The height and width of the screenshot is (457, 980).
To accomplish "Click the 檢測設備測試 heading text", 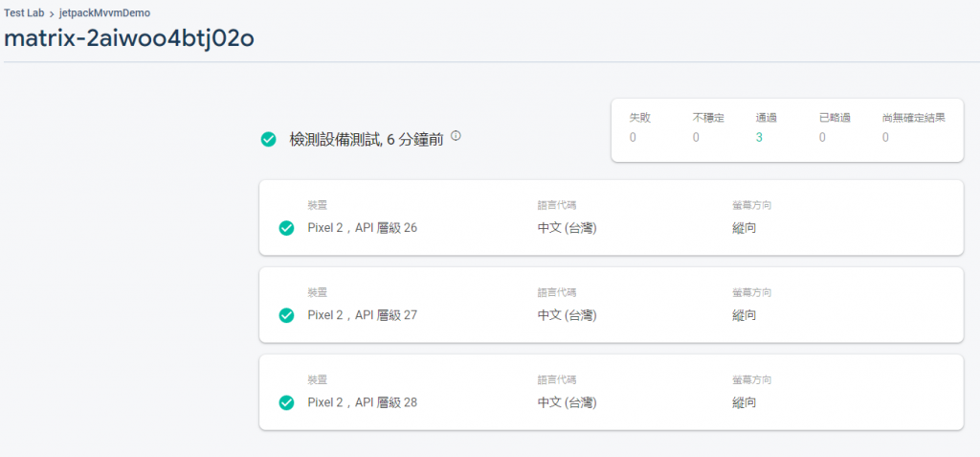I will click(335, 140).
